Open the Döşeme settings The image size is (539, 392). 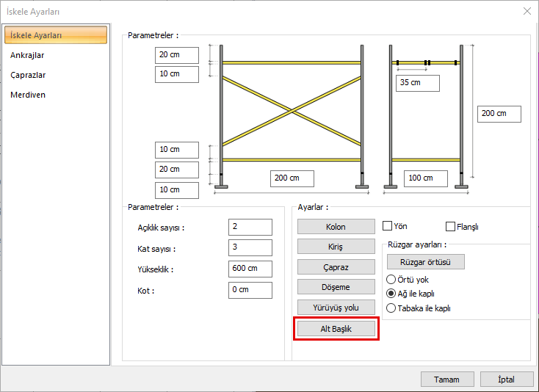336,287
